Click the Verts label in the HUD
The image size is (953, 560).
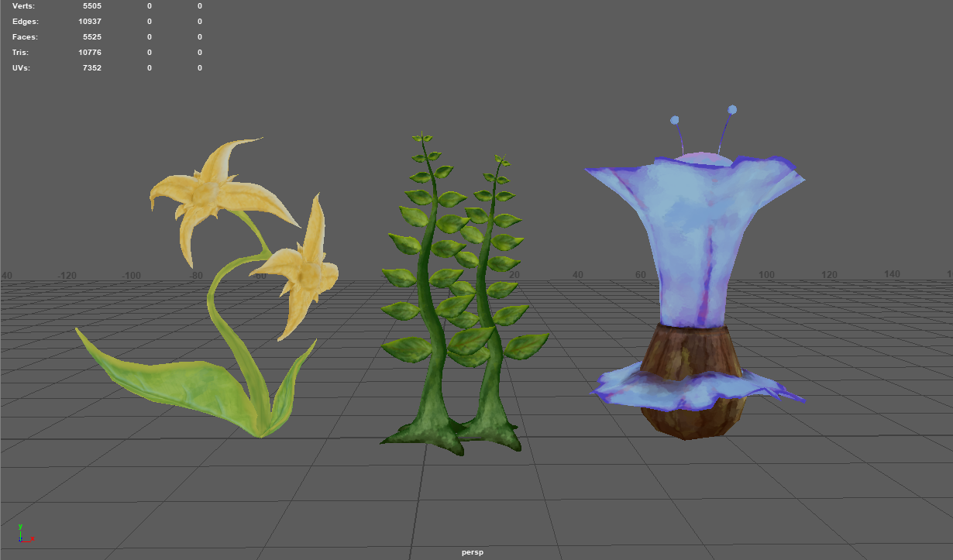[x=23, y=6]
